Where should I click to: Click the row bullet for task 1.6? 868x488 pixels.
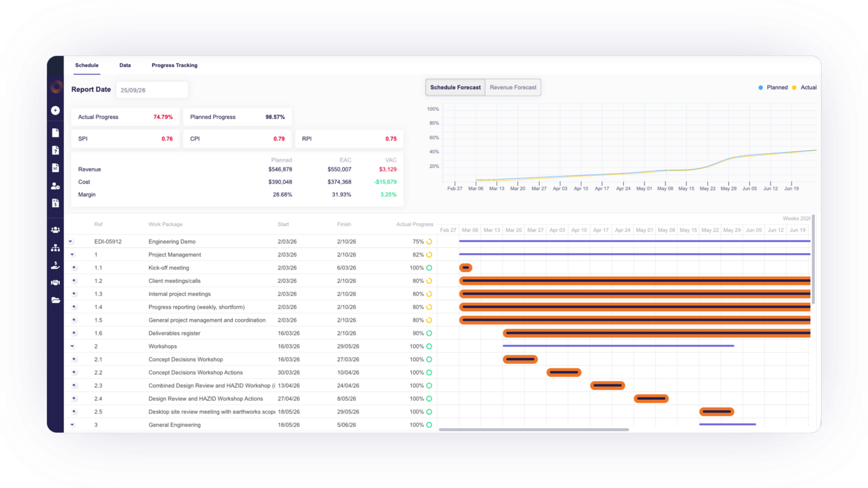click(74, 333)
